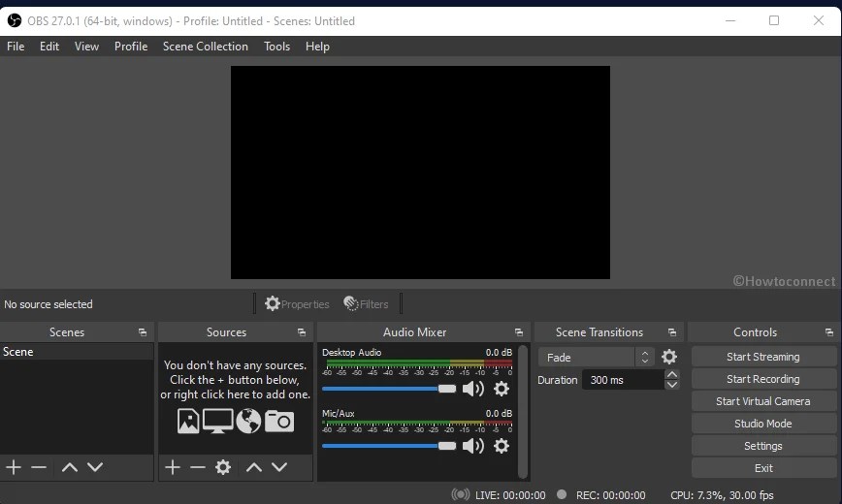The width and height of the screenshot is (842, 504).
Task: Click the Filters button
Action: pyautogui.click(x=366, y=303)
